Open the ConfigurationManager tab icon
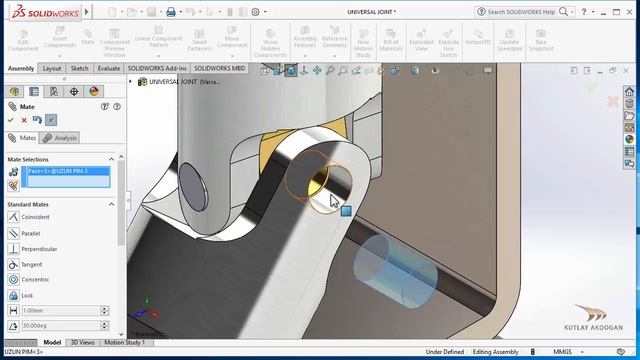Screen dimensions: 640x360 tap(54, 91)
